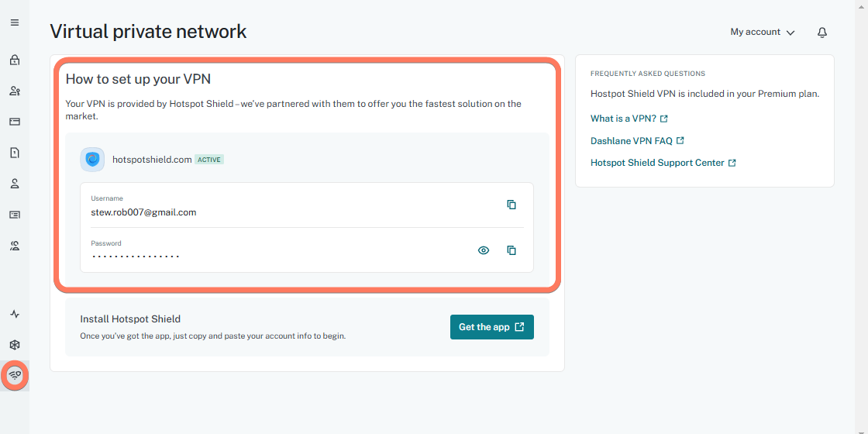Viewport: 868px width, 434px height.
Task: Open the hamburger menu in the sidebar
Action: click(15, 22)
